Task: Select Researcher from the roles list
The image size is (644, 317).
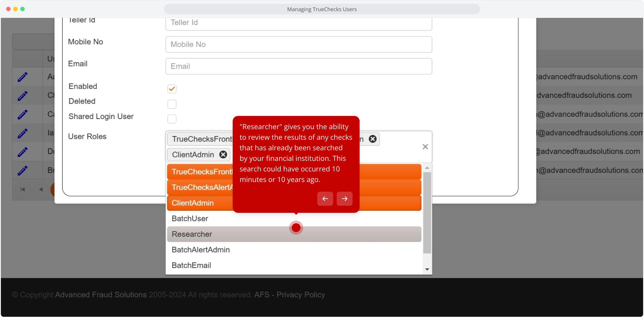Action: click(294, 234)
